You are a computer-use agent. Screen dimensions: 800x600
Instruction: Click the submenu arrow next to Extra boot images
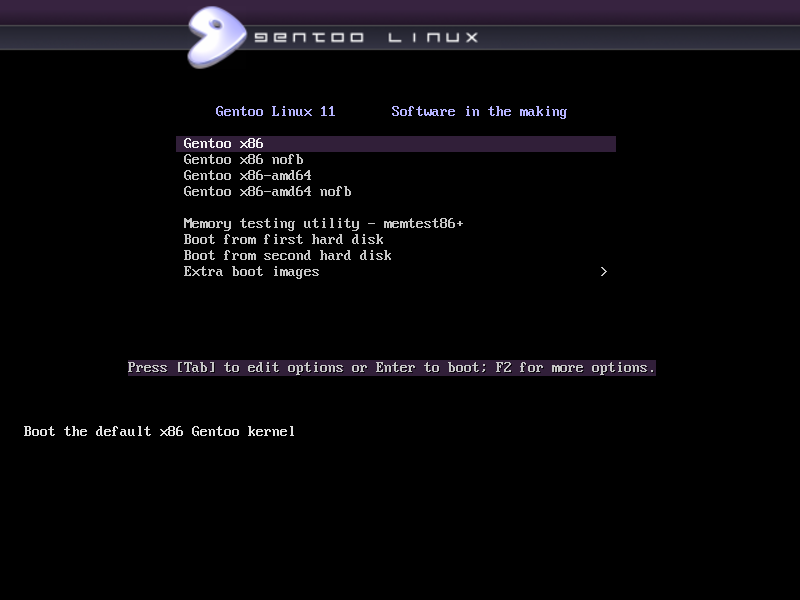(603, 271)
